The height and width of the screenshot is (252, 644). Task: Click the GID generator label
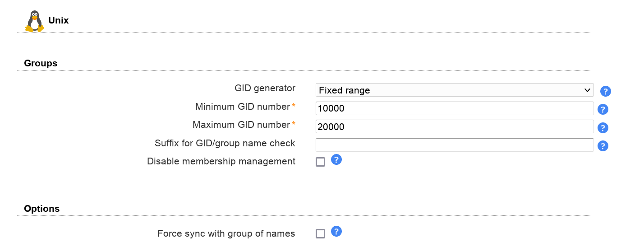(x=265, y=88)
